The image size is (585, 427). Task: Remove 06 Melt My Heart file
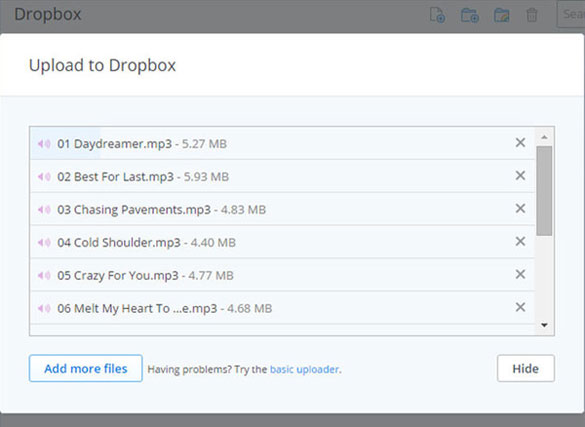(x=520, y=307)
